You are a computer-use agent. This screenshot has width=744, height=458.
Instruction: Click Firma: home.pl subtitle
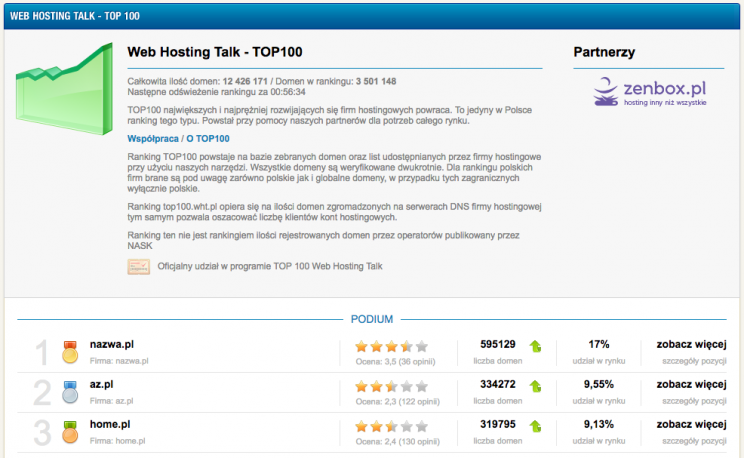(118, 441)
